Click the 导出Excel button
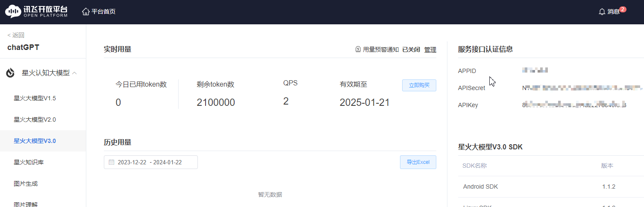The height and width of the screenshot is (207, 644). coord(418,162)
